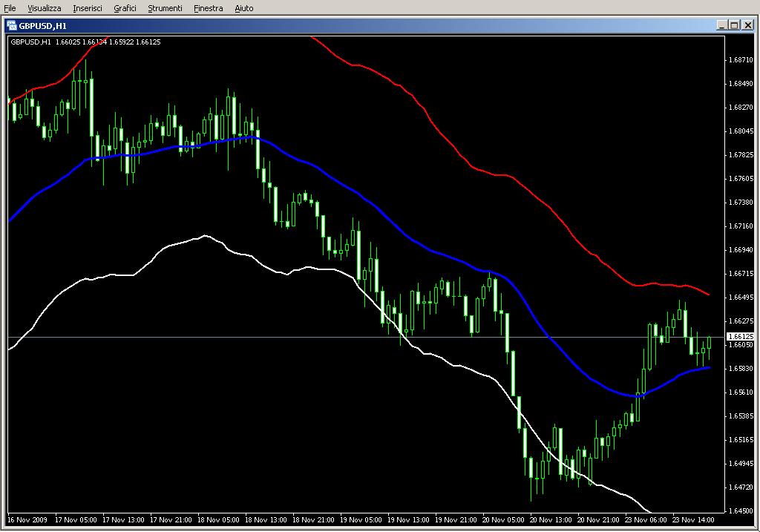Click the 1.65385 price scale label
760x532 pixels.
point(741,416)
